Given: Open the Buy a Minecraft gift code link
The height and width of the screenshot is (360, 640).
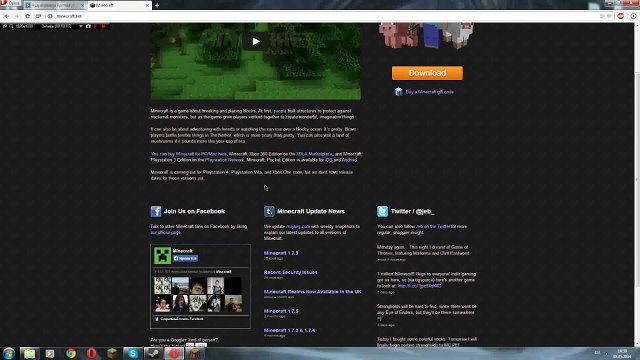Looking at the screenshot, I should pyautogui.click(x=429, y=92).
